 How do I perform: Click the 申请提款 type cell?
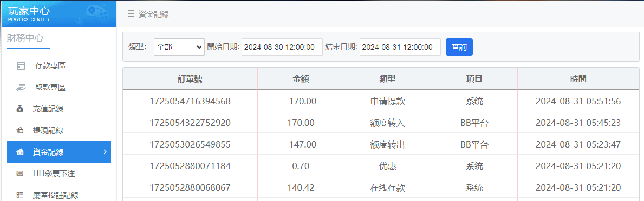[387, 101]
